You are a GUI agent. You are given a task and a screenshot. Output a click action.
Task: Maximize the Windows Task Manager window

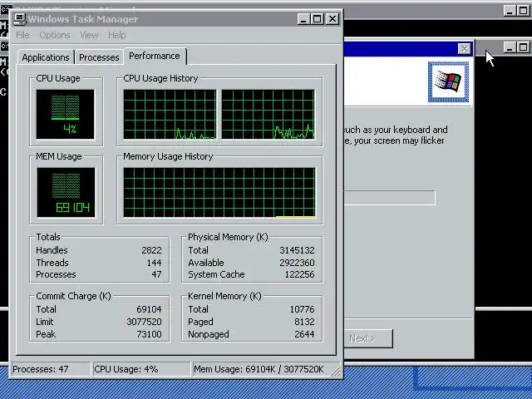pos(318,19)
